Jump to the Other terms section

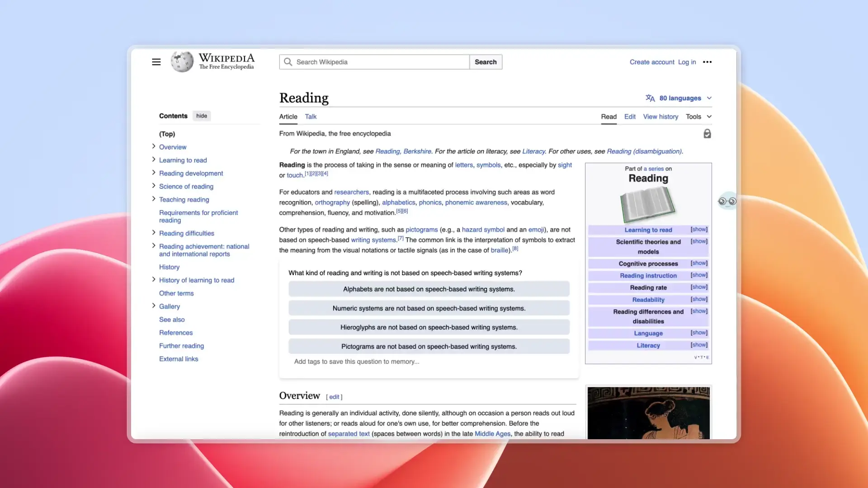(176, 293)
